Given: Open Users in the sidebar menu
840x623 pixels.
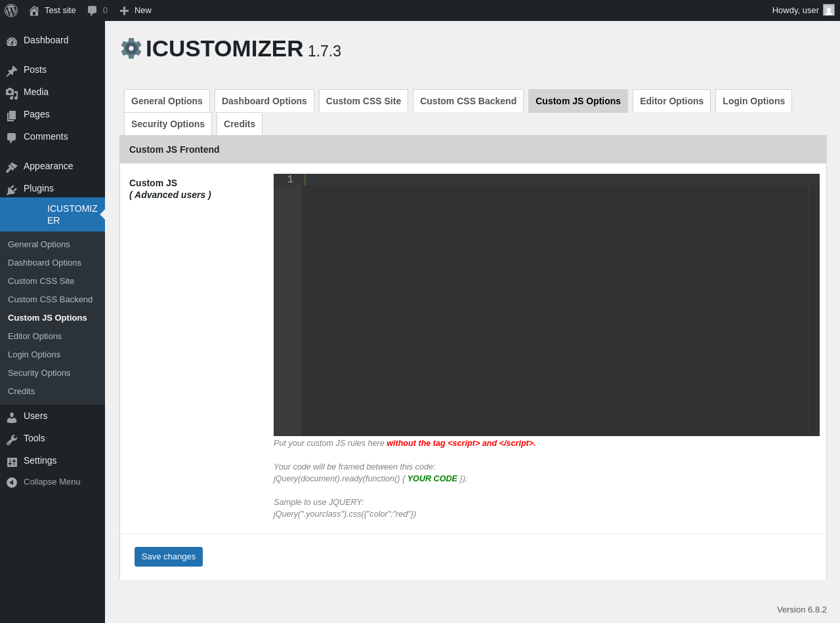Looking at the screenshot, I should (52, 416).
